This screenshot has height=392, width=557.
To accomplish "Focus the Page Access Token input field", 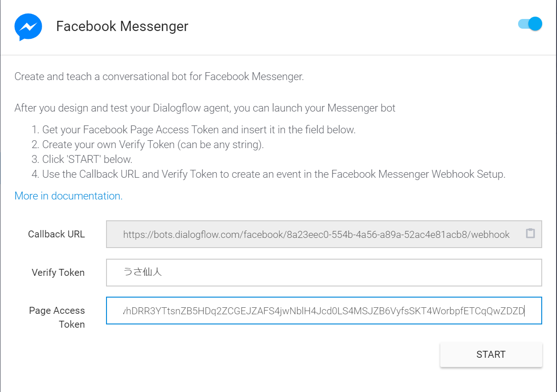I will coord(323,311).
